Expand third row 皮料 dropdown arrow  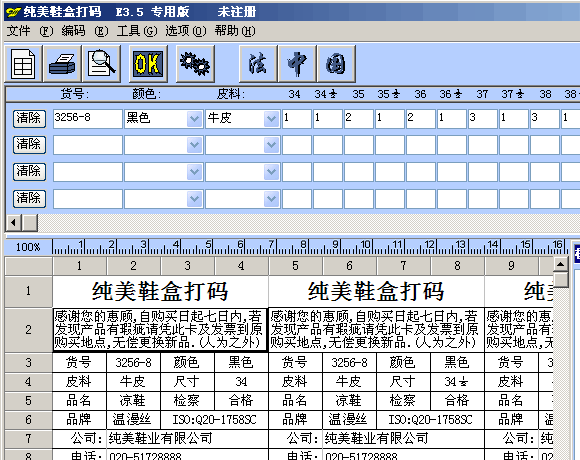point(272,172)
